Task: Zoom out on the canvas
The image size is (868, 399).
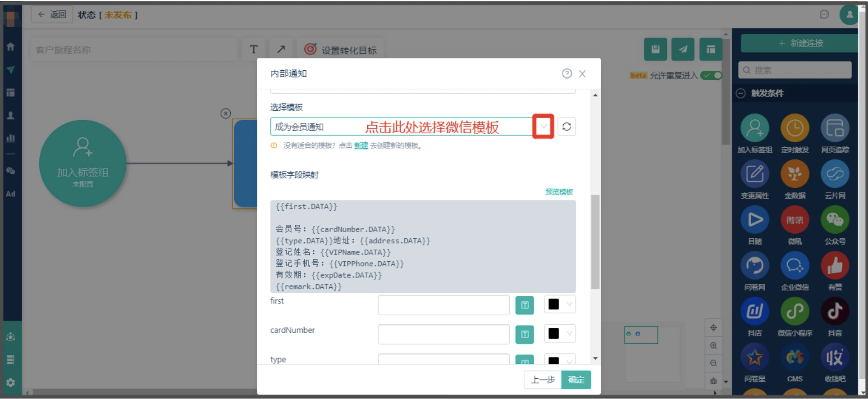Action: 713,363
